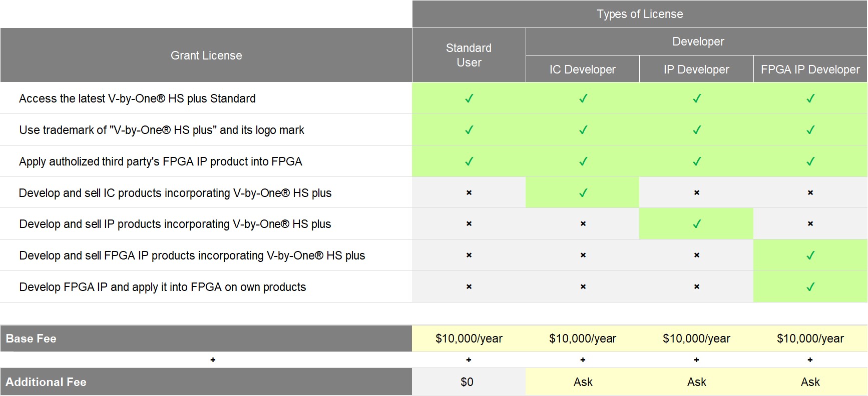This screenshot has width=868, height=396.
Task: Select the 'IC Developer' column header
Action: [583, 69]
